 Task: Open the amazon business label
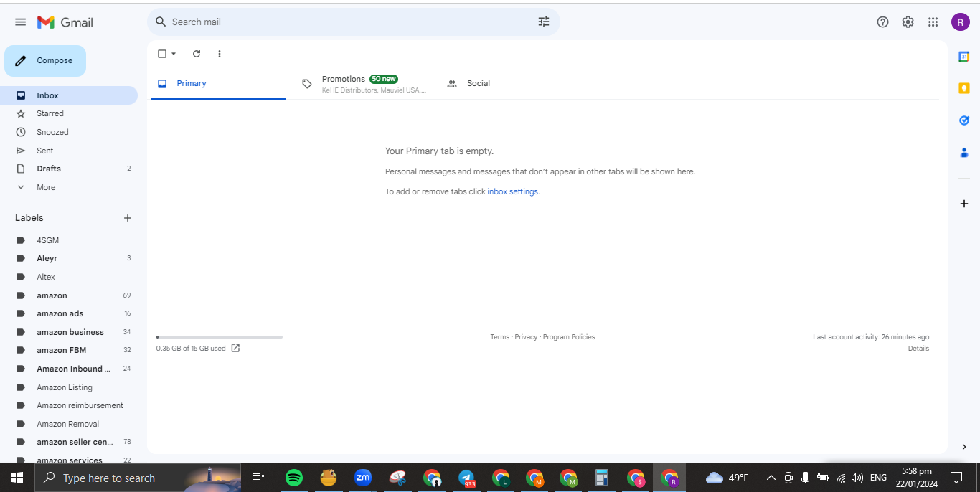(69, 332)
